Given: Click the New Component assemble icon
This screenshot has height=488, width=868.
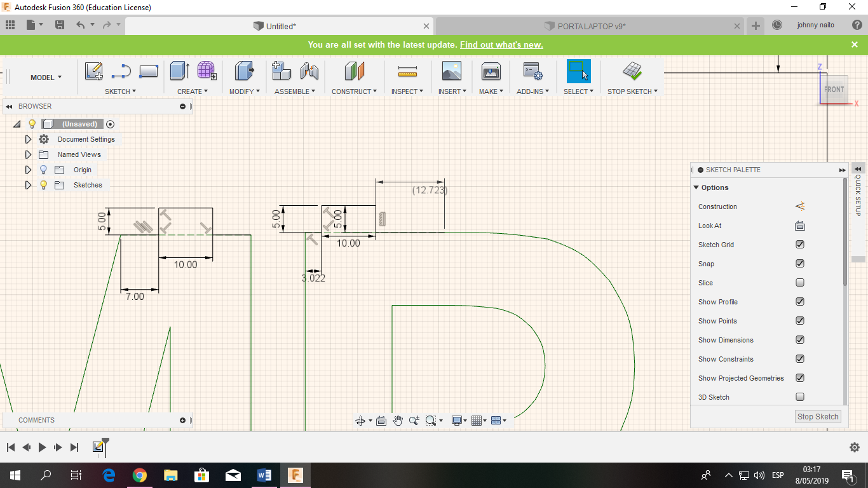Looking at the screenshot, I should pos(281,71).
